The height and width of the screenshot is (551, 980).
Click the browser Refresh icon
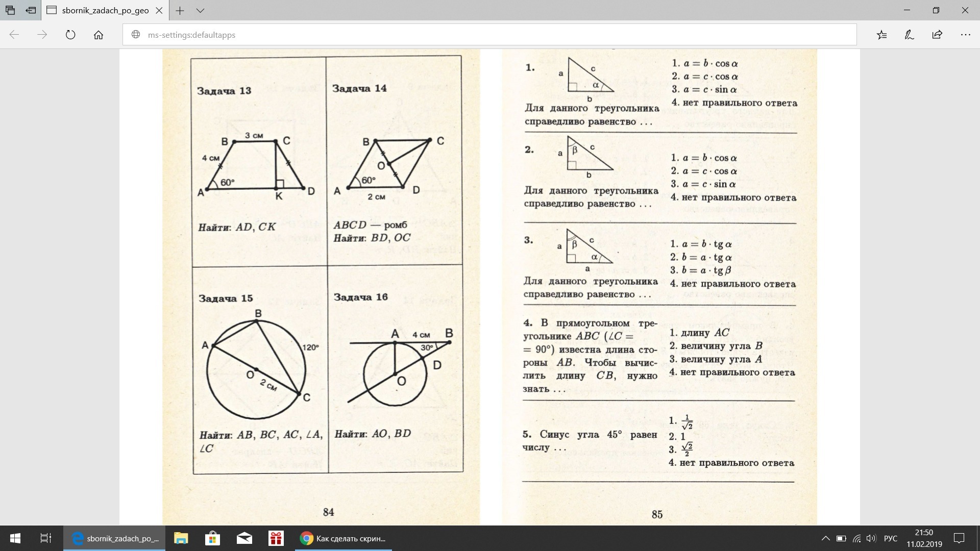pyautogui.click(x=70, y=35)
